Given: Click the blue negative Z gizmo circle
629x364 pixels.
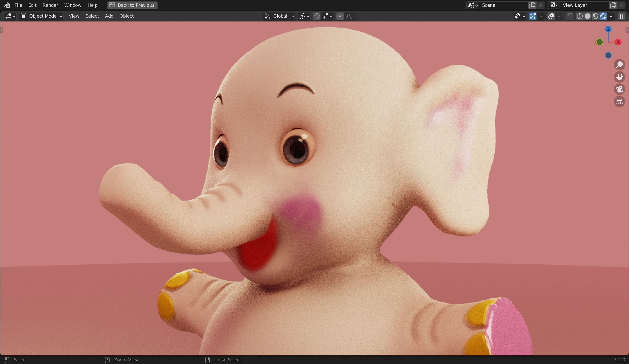Looking at the screenshot, I should pos(608,55).
